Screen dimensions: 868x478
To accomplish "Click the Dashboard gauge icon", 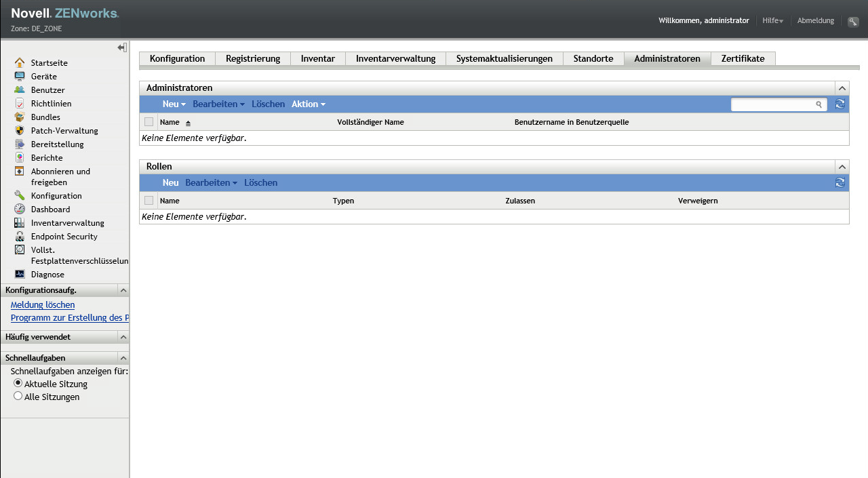I will pyautogui.click(x=20, y=209).
